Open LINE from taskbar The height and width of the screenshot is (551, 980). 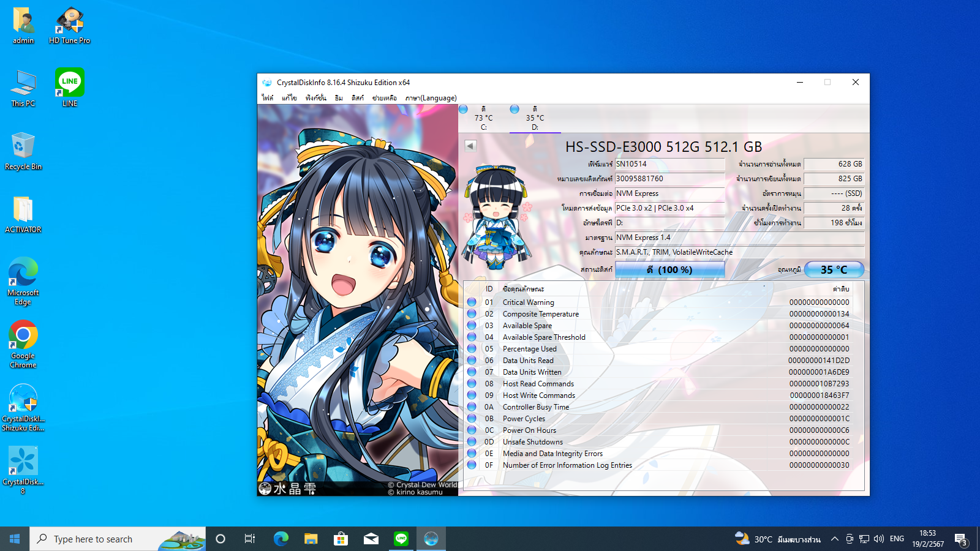(x=401, y=539)
